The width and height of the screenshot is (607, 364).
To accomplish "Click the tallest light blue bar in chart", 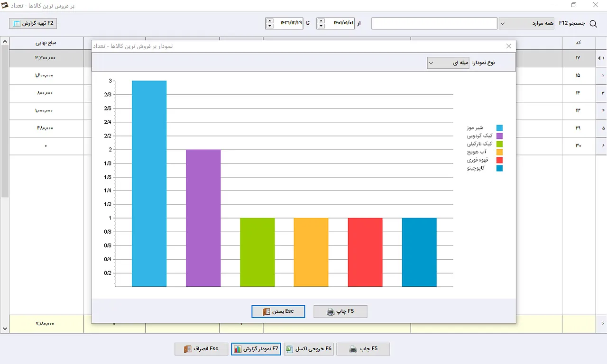I will pos(149,184).
